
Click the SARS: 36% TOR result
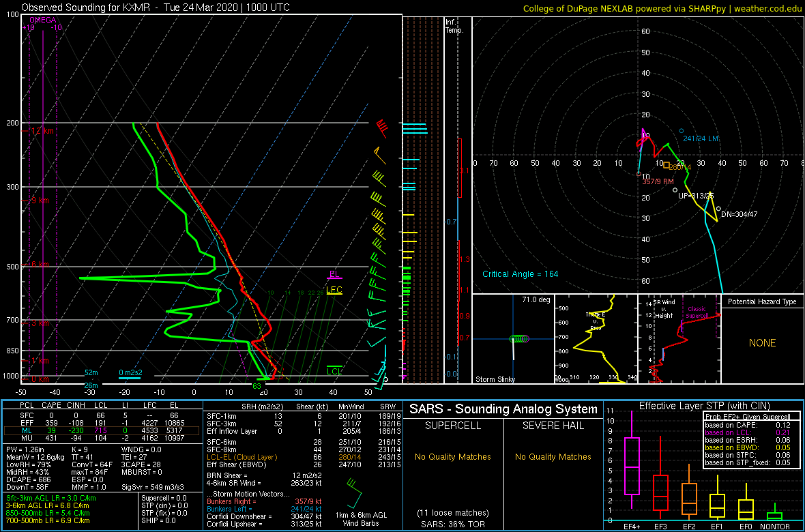(x=452, y=523)
